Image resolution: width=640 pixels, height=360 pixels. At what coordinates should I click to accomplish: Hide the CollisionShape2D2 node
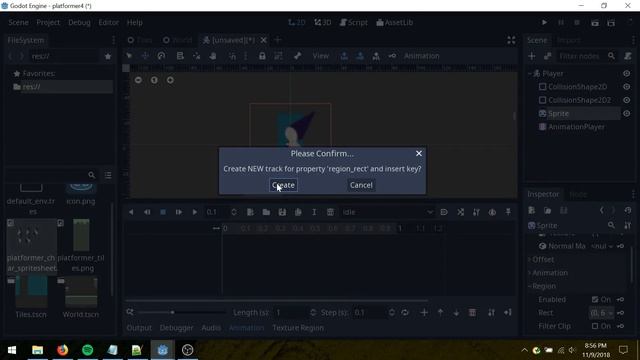[x=627, y=100]
